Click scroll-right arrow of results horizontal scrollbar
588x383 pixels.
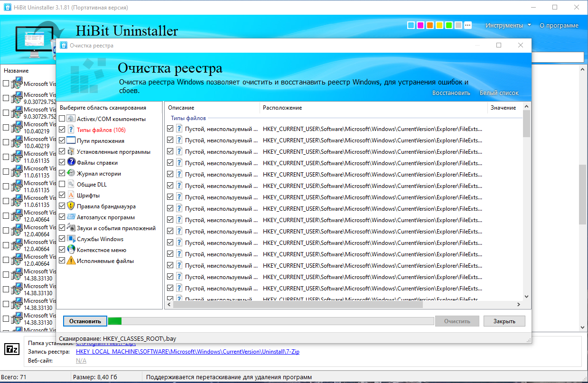[518, 305]
